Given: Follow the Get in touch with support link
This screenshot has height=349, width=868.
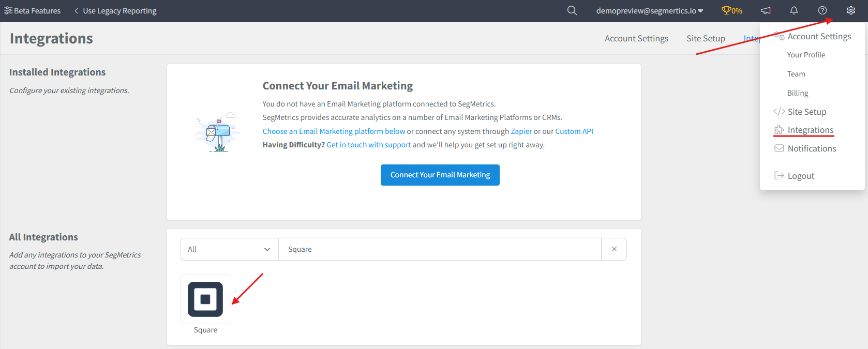Looking at the screenshot, I should 369,145.
